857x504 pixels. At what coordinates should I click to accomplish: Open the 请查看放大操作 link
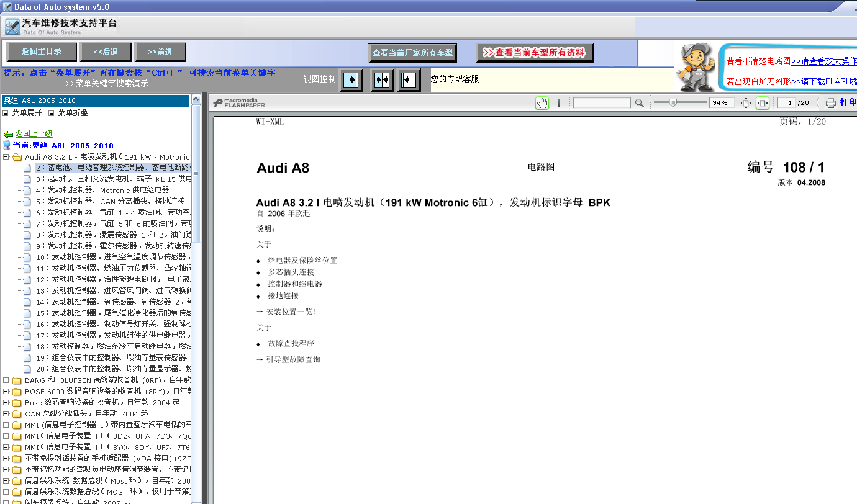click(x=824, y=61)
